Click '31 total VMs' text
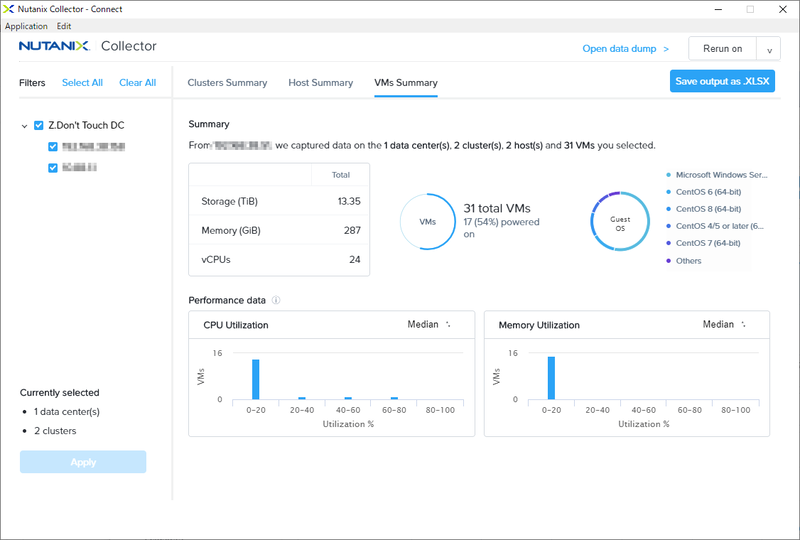Image resolution: width=800 pixels, height=540 pixels. coord(497,208)
